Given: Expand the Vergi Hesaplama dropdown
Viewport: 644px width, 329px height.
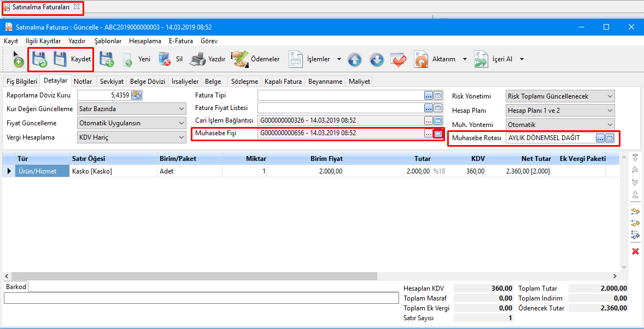Looking at the screenshot, I should (x=182, y=137).
